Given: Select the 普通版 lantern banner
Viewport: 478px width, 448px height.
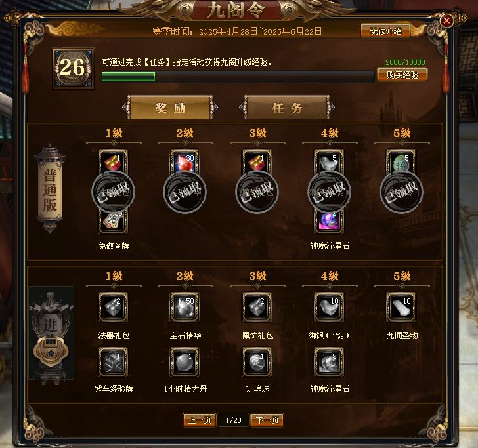Looking at the screenshot, I should coord(50,189).
